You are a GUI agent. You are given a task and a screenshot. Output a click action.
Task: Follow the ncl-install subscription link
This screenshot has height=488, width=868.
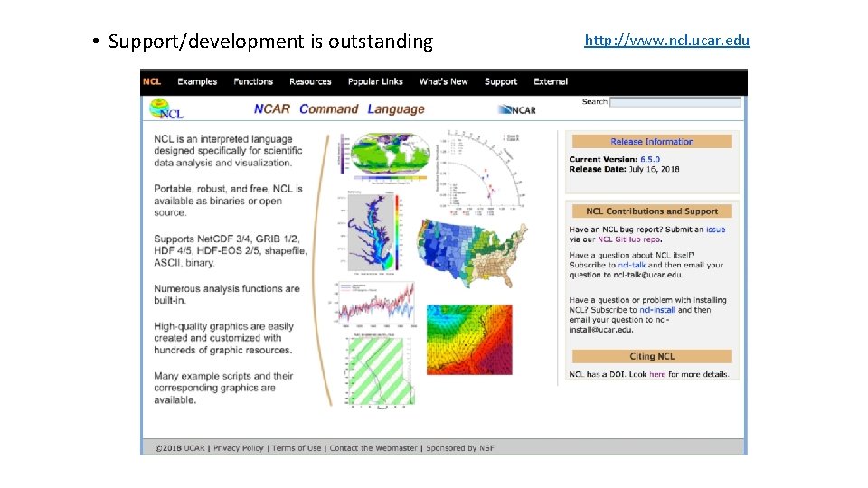click(x=657, y=310)
